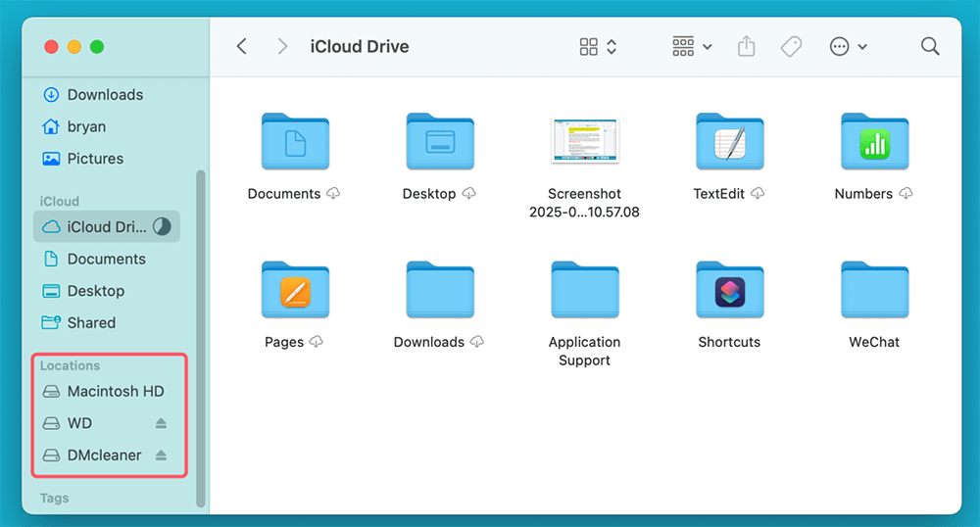Select the Documents folder icon
Screen dimensions: 980x527
(x=295, y=141)
